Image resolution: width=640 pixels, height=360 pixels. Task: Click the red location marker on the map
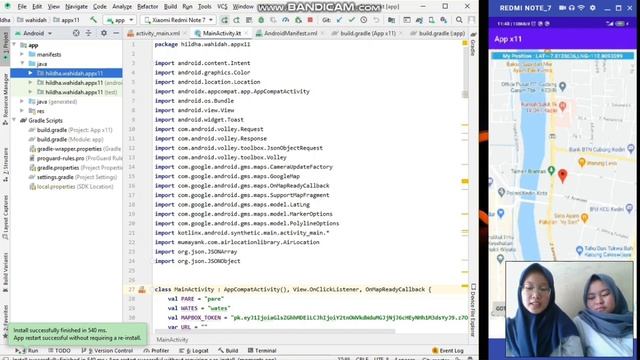562,176
